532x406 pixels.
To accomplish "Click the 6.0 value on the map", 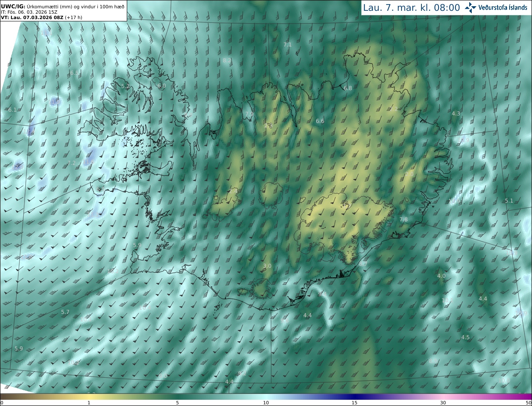I will click(162, 86).
